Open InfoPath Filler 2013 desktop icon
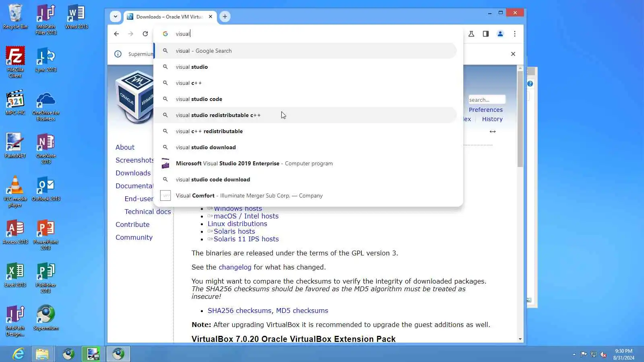This screenshot has height=362, width=644. tap(46, 19)
